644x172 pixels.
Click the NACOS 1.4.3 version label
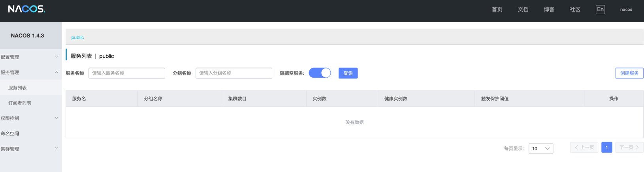(x=27, y=36)
